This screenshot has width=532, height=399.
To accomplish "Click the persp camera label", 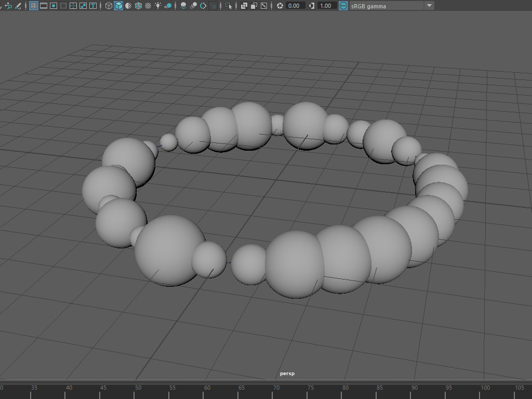I will pyautogui.click(x=287, y=374).
